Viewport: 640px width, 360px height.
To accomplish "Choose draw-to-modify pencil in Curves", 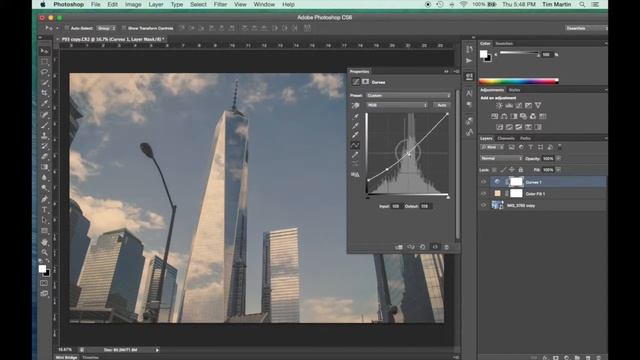I will click(356, 155).
